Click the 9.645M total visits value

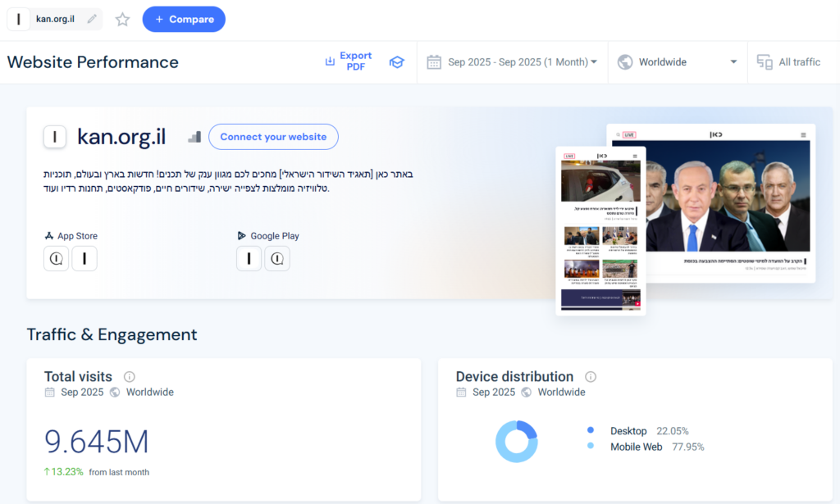tap(97, 442)
